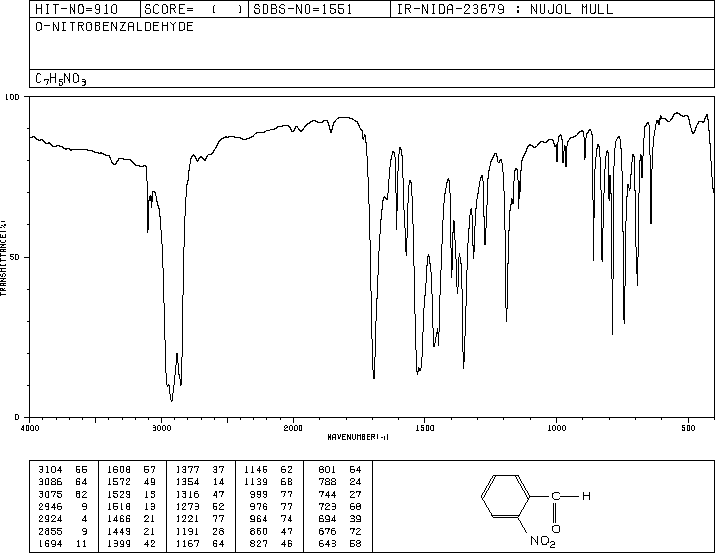Viewport: 715px width, 553px height.
Task: Click the WAVENUMBER x-axis title
Action: [x=358, y=437]
